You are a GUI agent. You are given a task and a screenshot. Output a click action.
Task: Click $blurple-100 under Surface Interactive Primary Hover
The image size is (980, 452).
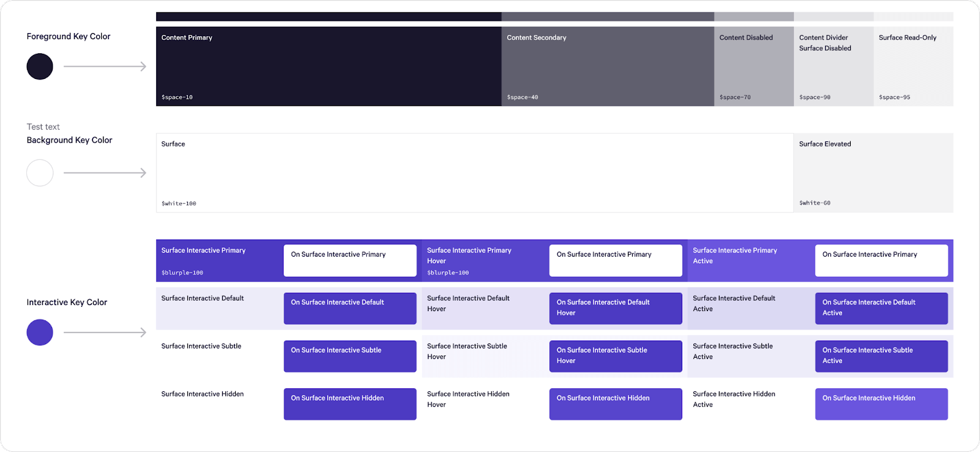pos(448,273)
